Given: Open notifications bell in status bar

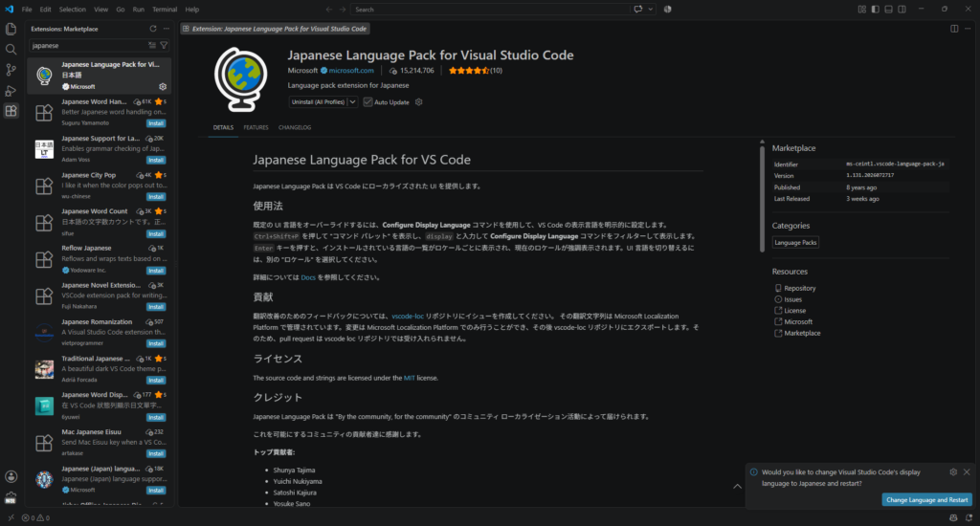Looking at the screenshot, I should (x=969, y=518).
